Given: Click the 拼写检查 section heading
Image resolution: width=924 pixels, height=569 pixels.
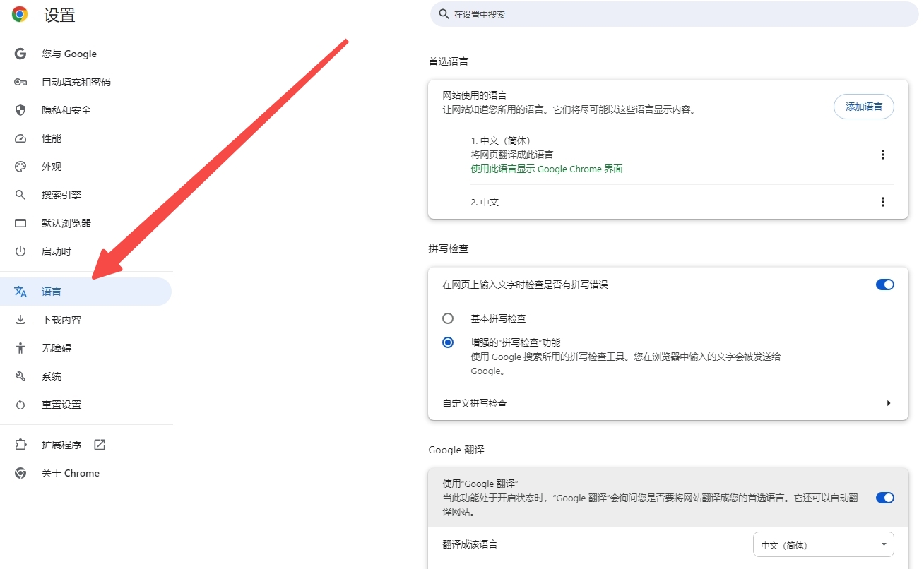Looking at the screenshot, I should point(448,248).
